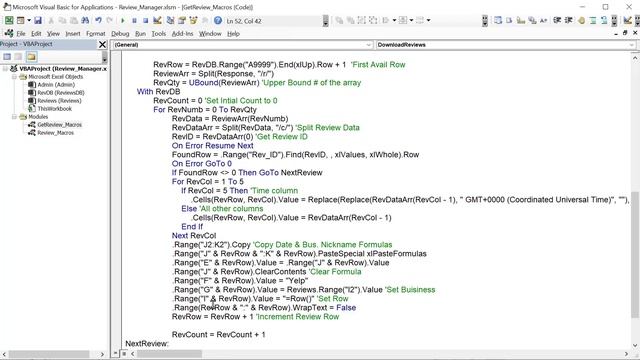Select GetReview_Macros module
Image resolution: width=640 pixels, height=360 pixels.
59,124
